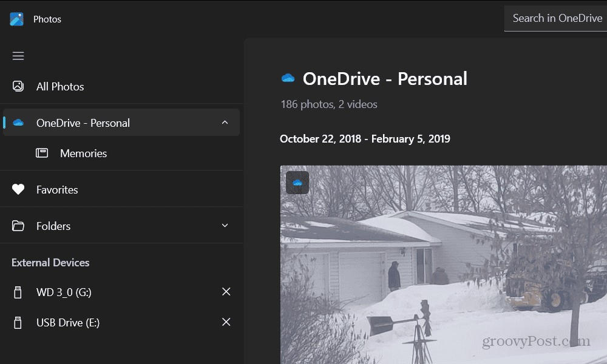The width and height of the screenshot is (607, 364).
Task: Click the Photos app logo icon
Action: click(x=16, y=19)
